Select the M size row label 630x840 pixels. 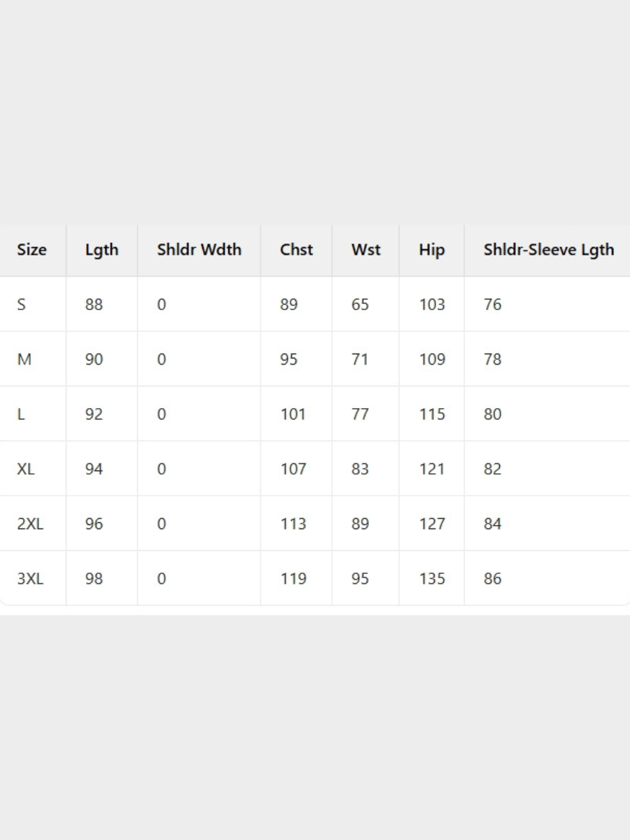tap(24, 359)
